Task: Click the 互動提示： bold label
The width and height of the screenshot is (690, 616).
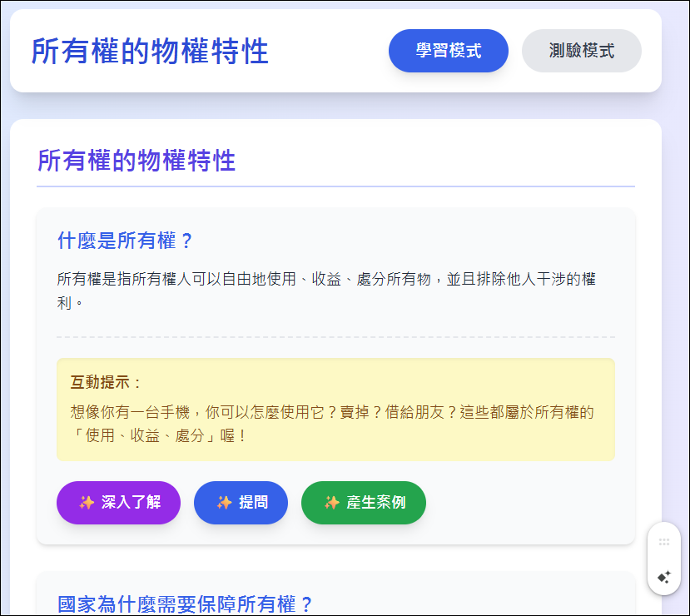Action: (x=106, y=382)
